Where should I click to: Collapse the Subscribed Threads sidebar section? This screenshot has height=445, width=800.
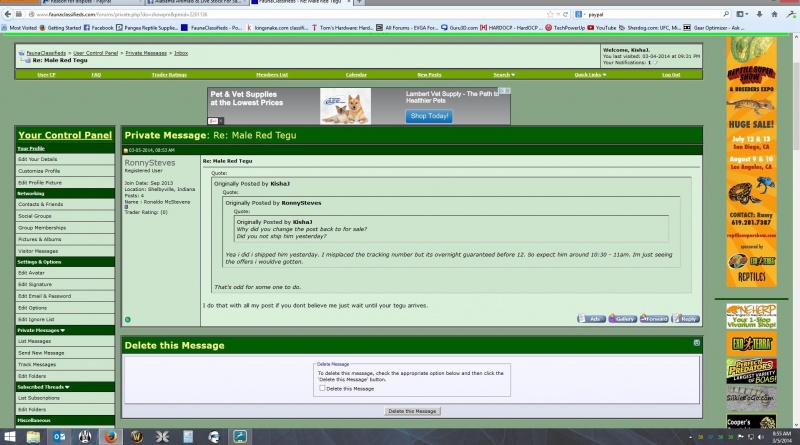(67, 387)
